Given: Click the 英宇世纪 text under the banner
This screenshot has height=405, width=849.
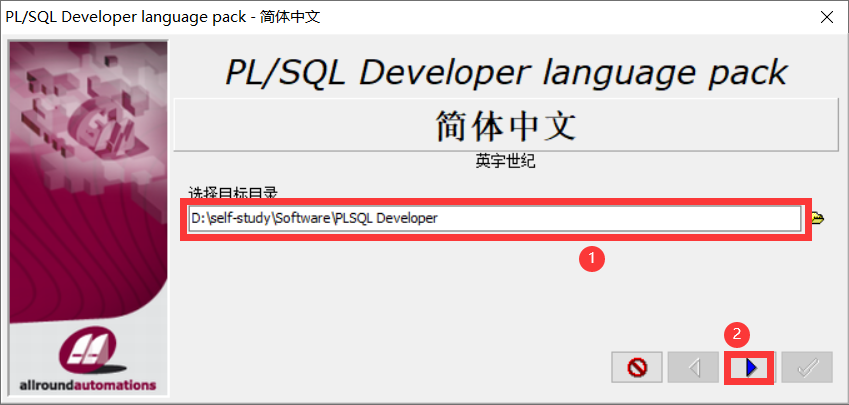Looking at the screenshot, I should (x=506, y=161).
